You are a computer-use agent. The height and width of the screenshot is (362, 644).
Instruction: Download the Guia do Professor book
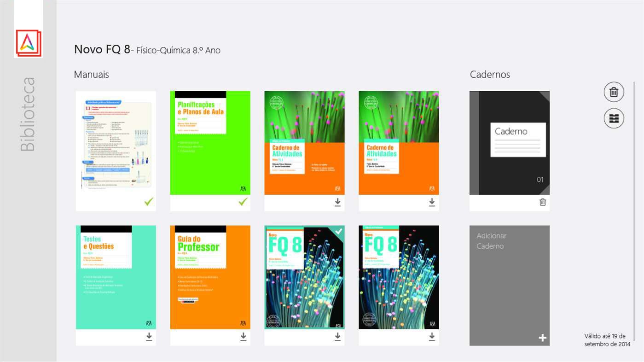(x=243, y=337)
